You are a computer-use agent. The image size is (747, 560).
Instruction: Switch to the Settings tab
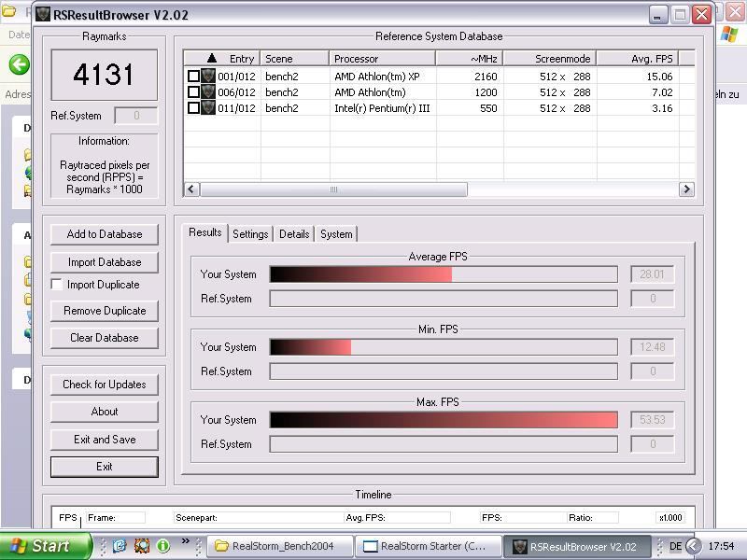[250, 234]
